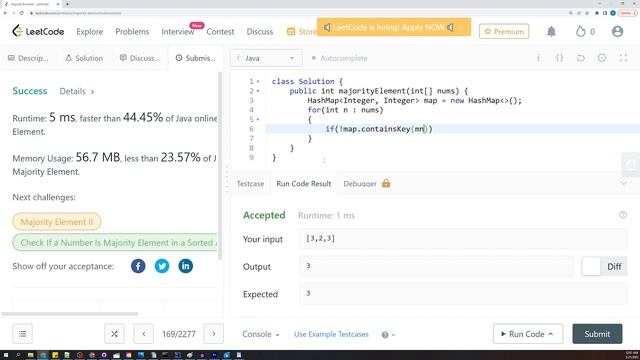
Task: Click editor info icon in toolbar
Action: pyautogui.click(x=538, y=58)
